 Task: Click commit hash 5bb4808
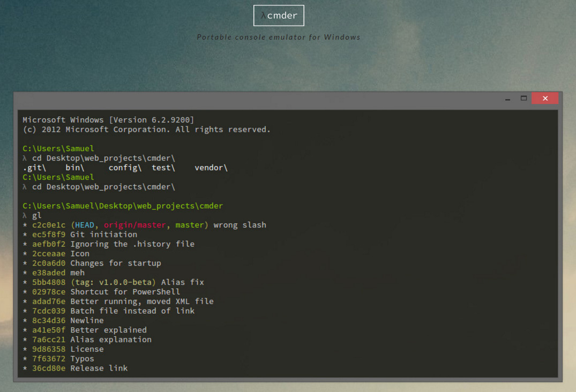click(49, 282)
